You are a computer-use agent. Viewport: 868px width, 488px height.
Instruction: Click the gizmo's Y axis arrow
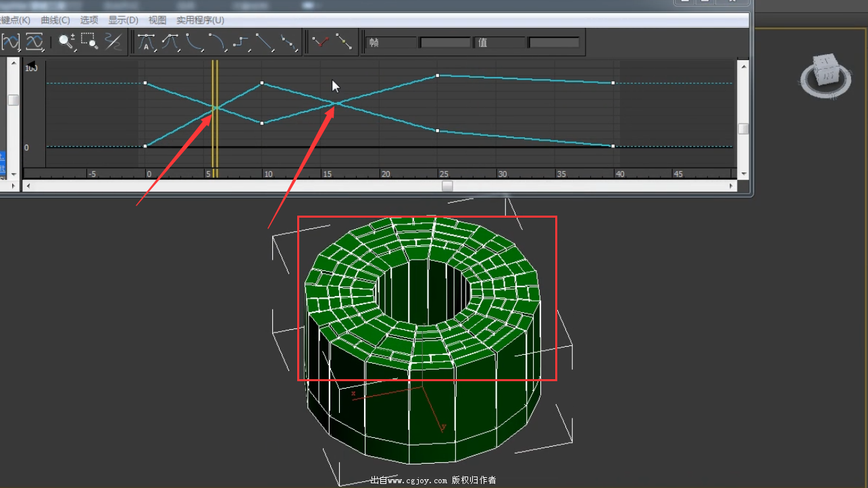point(443,427)
